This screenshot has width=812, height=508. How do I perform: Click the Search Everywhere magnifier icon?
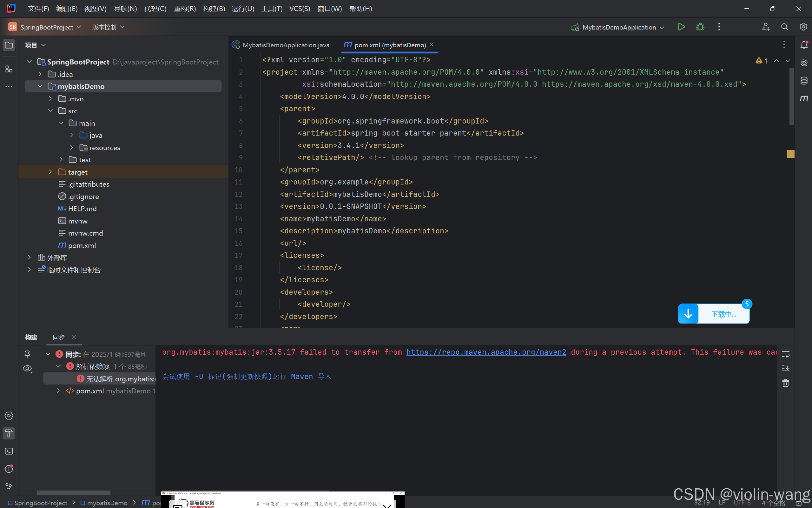[784, 27]
